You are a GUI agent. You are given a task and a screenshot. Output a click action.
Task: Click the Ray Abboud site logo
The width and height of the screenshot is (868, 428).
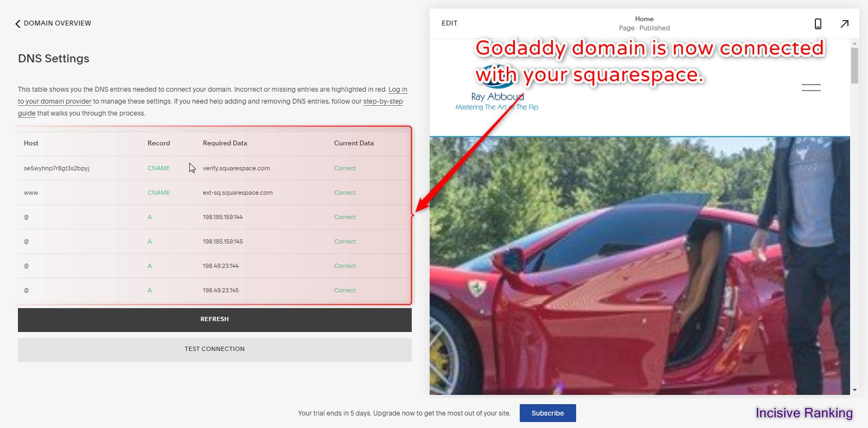click(496, 90)
